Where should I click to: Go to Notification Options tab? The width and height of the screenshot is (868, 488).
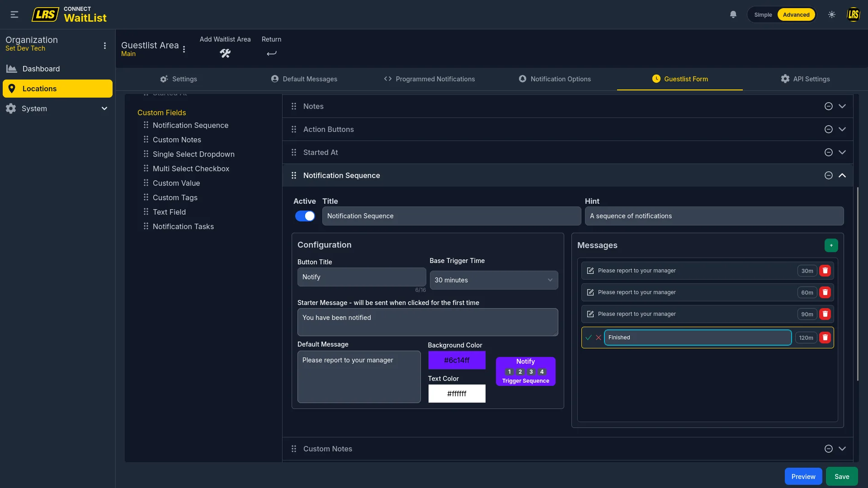(555, 79)
